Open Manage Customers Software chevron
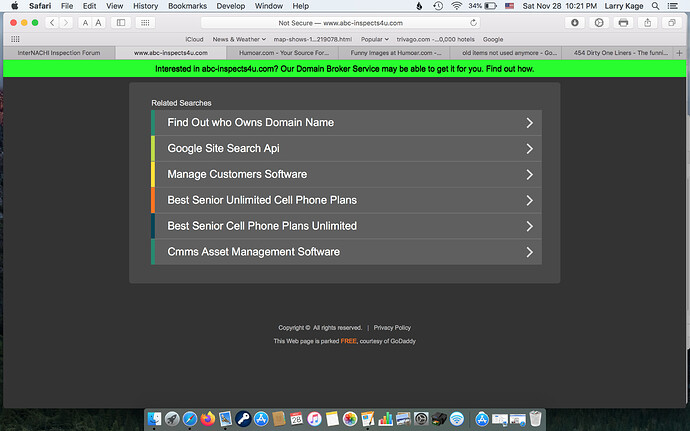 click(x=529, y=175)
